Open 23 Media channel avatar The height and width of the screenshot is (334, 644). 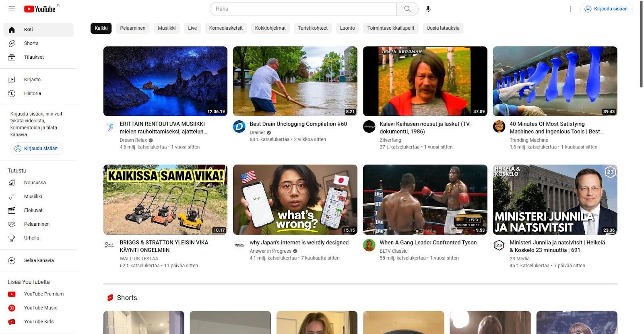tap(499, 245)
